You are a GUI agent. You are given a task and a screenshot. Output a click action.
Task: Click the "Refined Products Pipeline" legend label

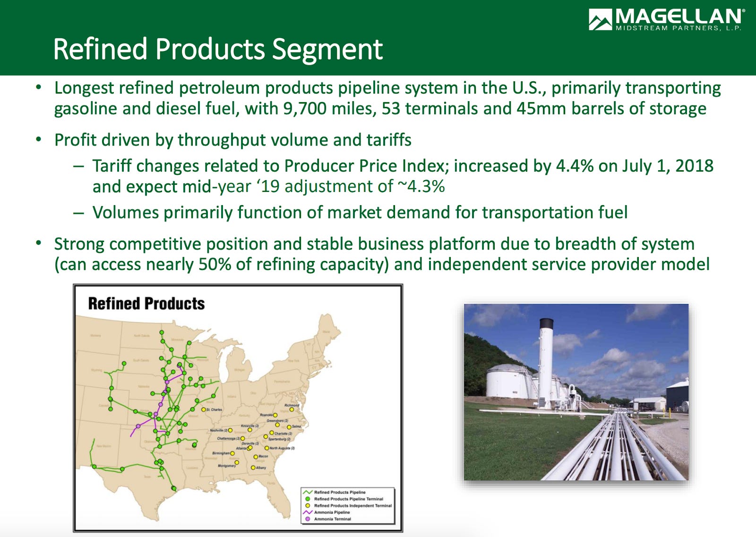click(x=340, y=492)
